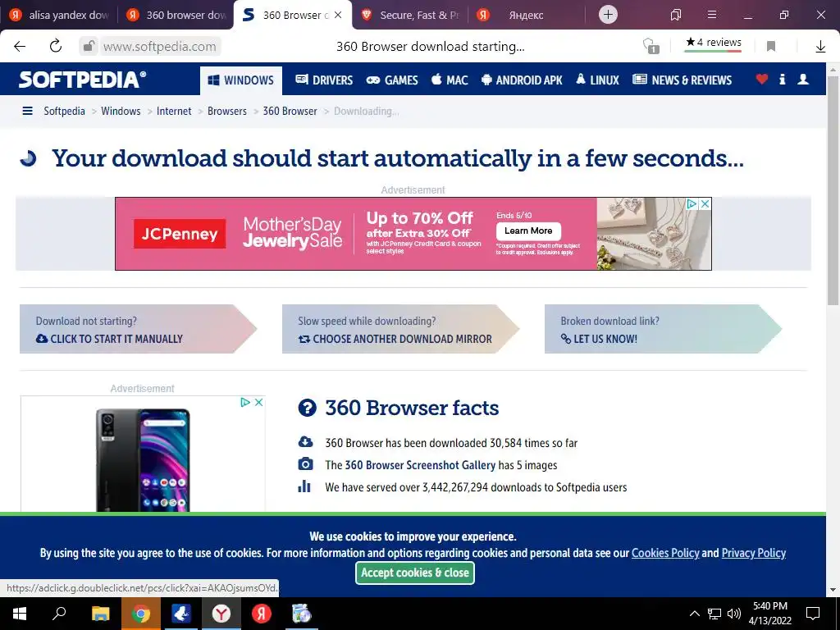
Task: Click the www.softpedia.com address field
Action: click(160, 47)
